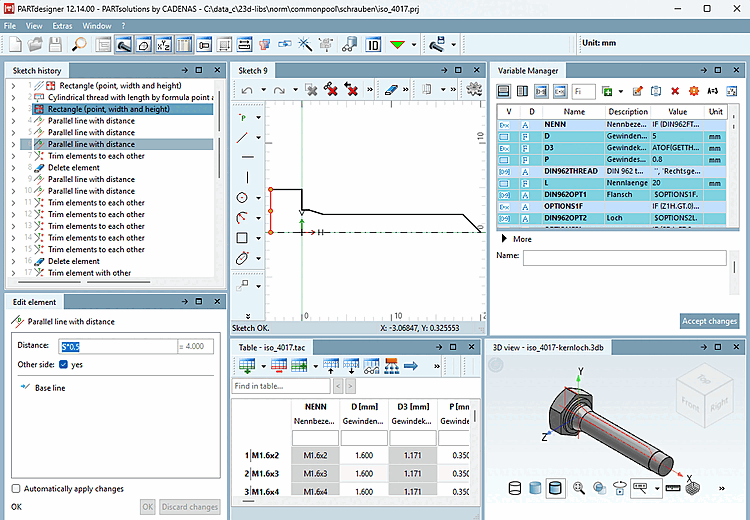The width and height of the screenshot is (750, 520).
Task: Click the 'Find in table...' search field
Action: point(281,386)
